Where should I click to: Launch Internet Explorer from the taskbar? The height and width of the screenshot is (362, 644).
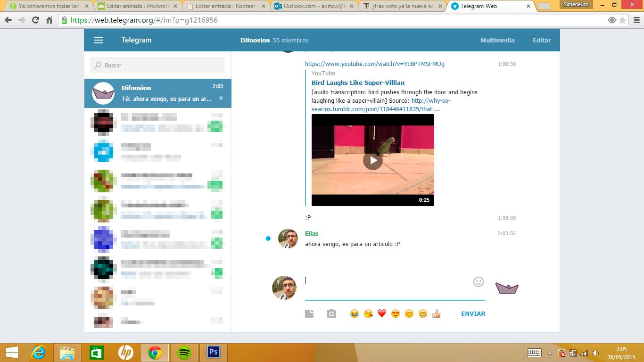click(x=38, y=353)
